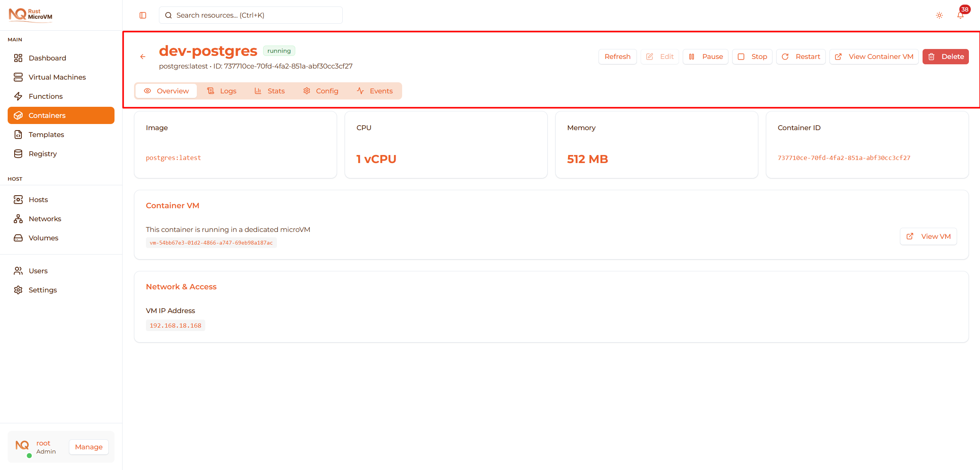The image size is (980, 470).
Task: Open Manage for root Admin account
Action: click(88, 447)
